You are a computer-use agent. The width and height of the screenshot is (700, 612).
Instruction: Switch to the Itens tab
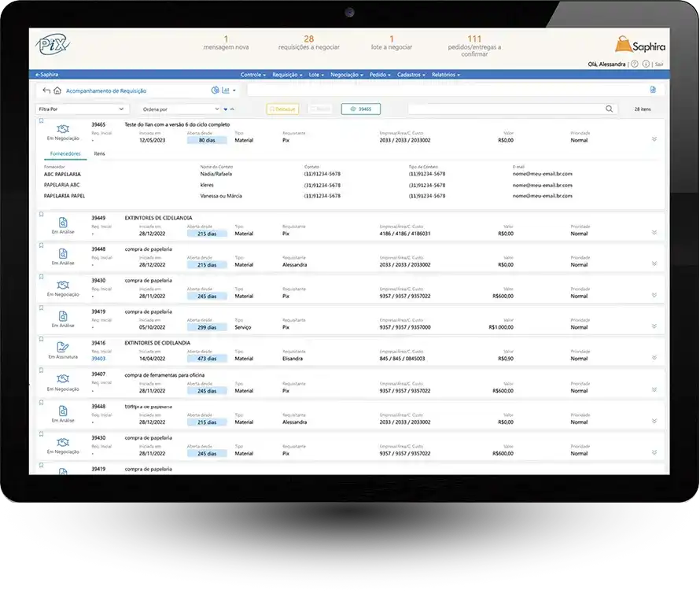click(x=99, y=153)
